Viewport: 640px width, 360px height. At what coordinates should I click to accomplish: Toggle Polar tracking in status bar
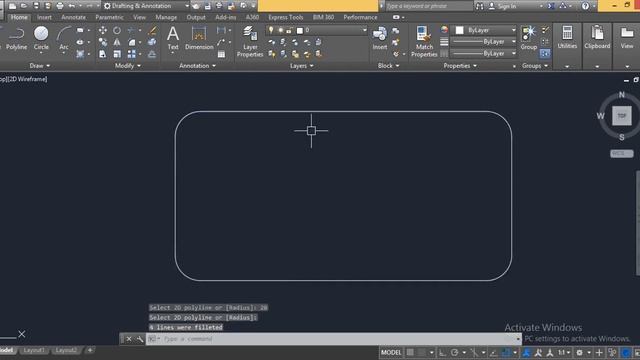(x=455, y=352)
